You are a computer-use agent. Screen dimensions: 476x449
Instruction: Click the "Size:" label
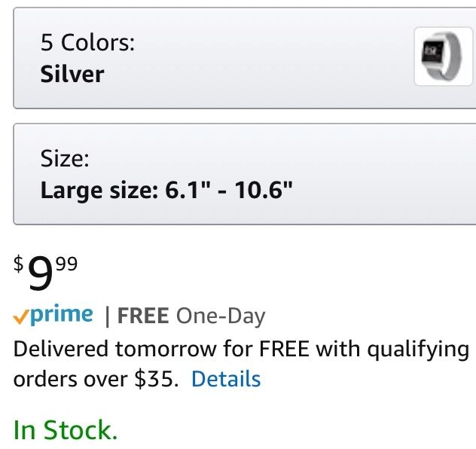pos(65,159)
